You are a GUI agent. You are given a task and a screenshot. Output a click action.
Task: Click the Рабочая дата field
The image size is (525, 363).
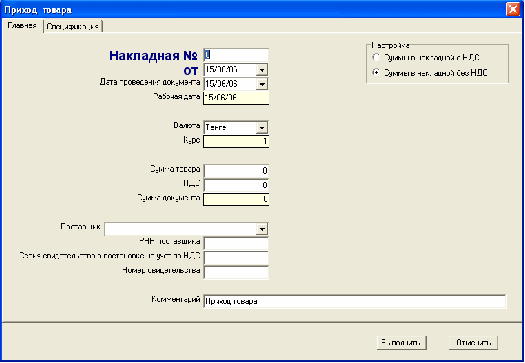point(236,97)
